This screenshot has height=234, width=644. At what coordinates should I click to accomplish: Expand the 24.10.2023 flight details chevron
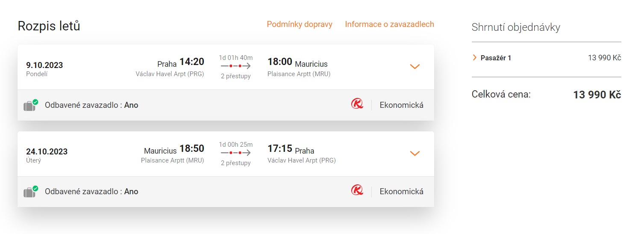[415, 153]
